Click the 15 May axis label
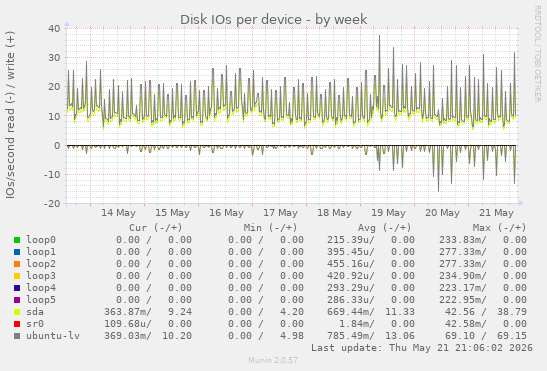Viewport: 547px width, 371px height. 172,213
